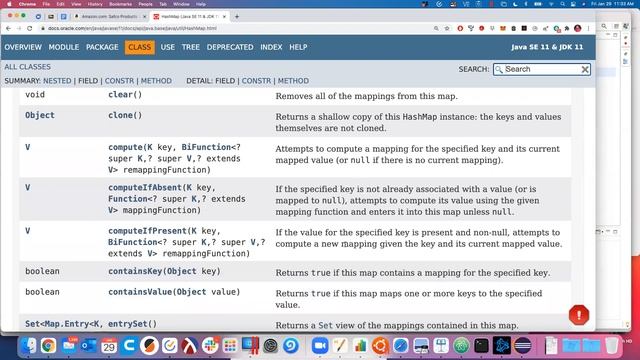The height and width of the screenshot is (360, 640).
Task: Open a new tab with plus button
Action: [237, 17]
